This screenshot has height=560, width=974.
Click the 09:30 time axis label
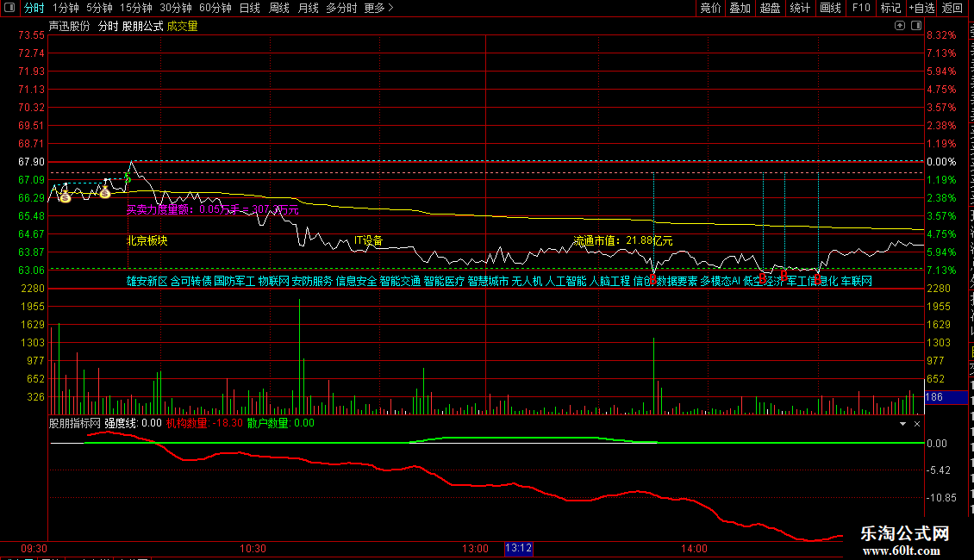point(34,549)
